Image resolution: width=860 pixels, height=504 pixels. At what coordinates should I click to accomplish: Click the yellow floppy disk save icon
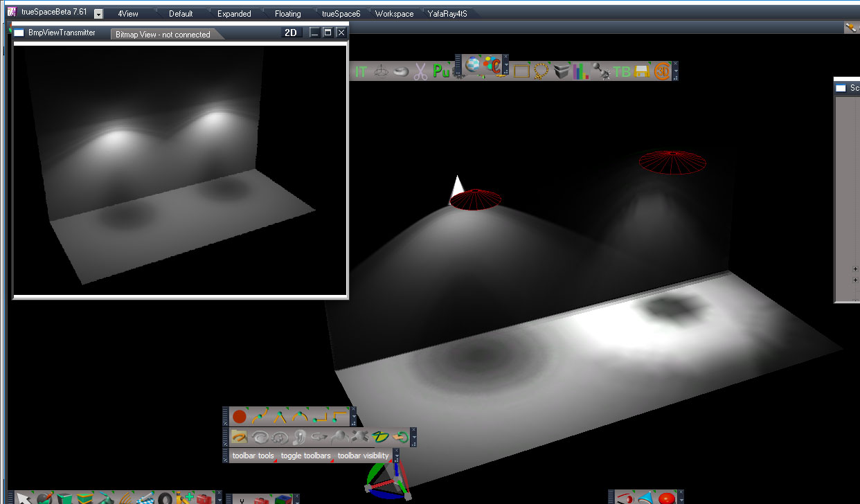click(x=642, y=71)
